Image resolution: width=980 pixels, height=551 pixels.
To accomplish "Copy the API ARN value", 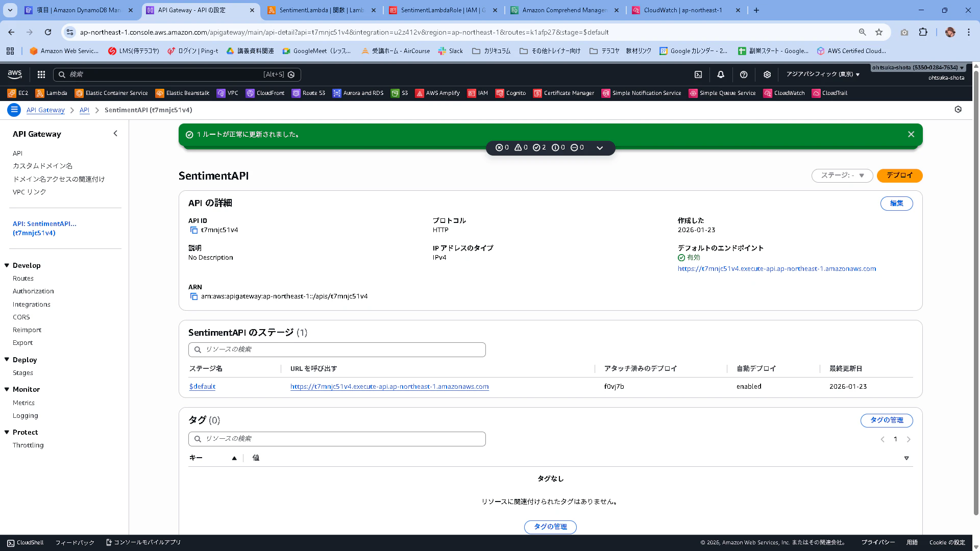I will [194, 296].
